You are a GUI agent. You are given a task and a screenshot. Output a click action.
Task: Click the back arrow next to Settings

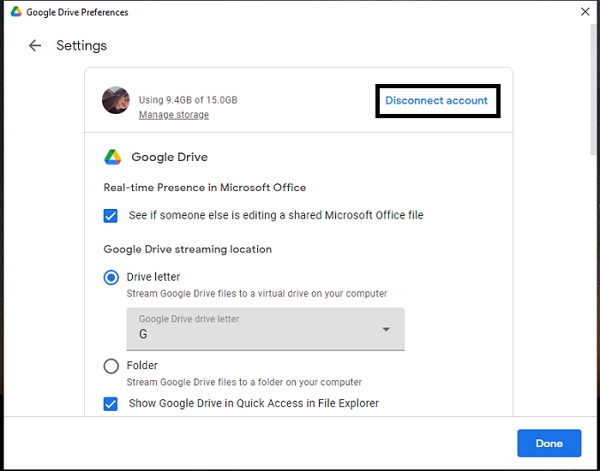[35, 46]
